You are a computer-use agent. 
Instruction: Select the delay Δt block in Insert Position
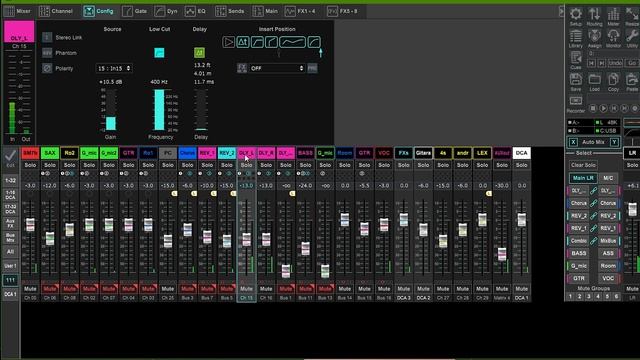click(x=243, y=42)
